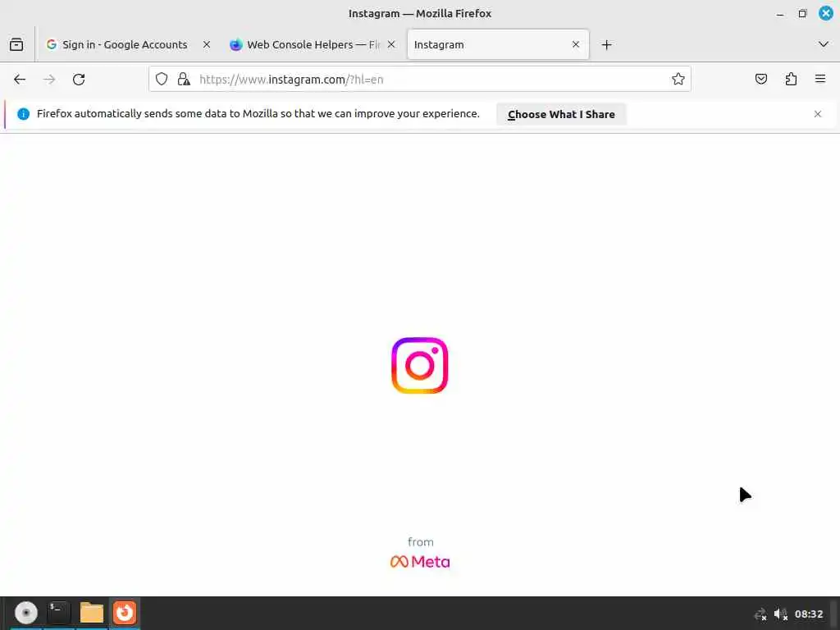Click the muted volume tray icon
The width and height of the screenshot is (840, 630).
[x=781, y=614]
